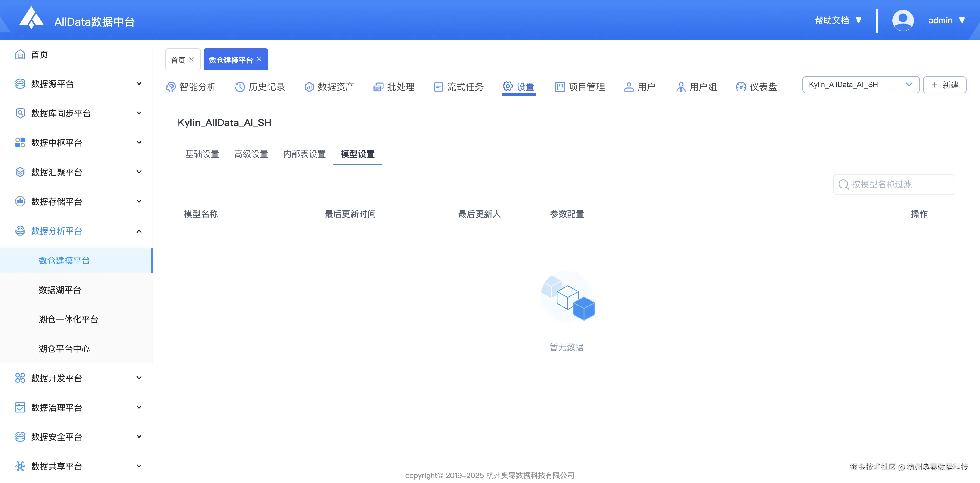Open 流式任务 management

465,87
